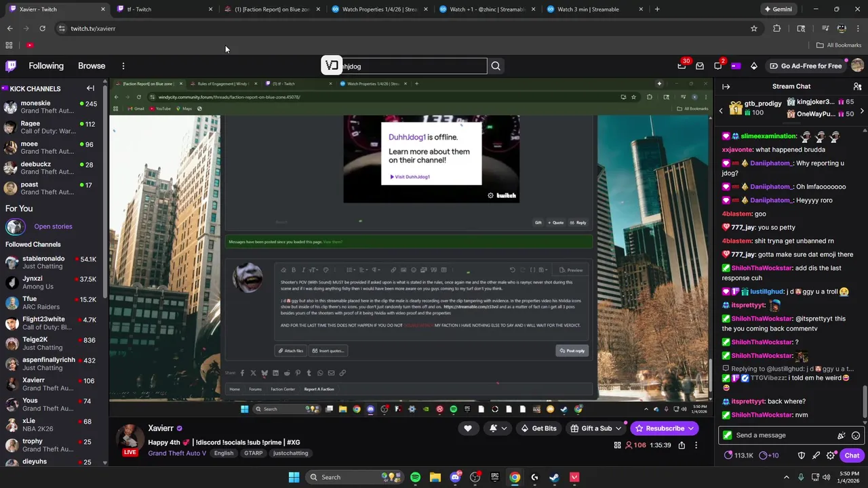868x488 pixels.
Task: Open the top nav three-dot menu
Action: (123, 66)
